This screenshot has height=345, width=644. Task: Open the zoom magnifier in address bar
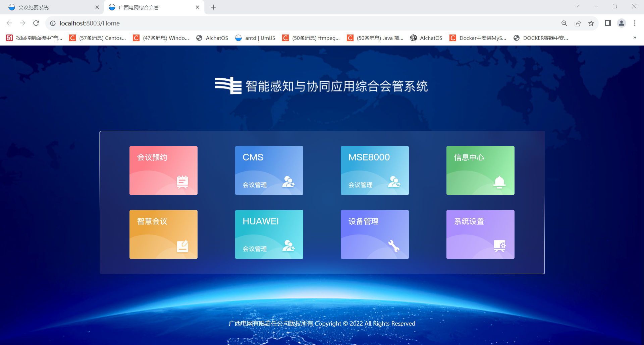[564, 23]
